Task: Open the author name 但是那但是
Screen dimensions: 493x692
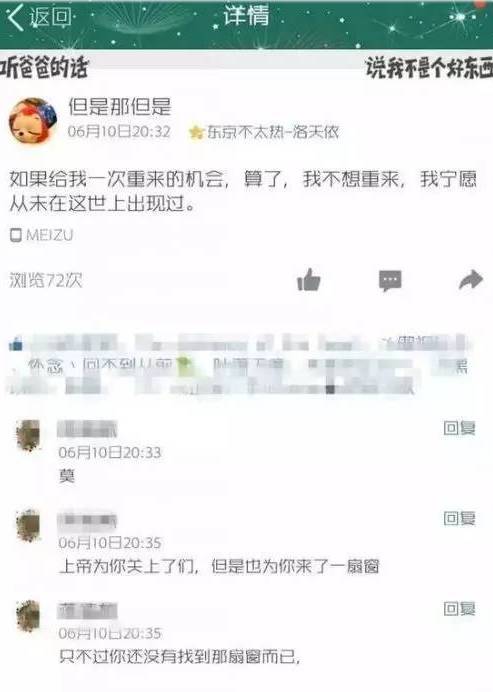Action: tap(120, 106)
